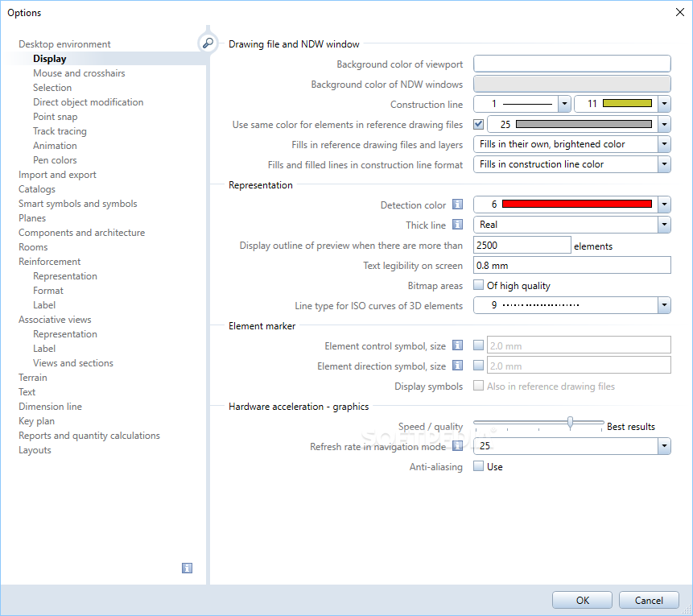Open Planes category
This screenshot has height=616, width=693.
32,218
